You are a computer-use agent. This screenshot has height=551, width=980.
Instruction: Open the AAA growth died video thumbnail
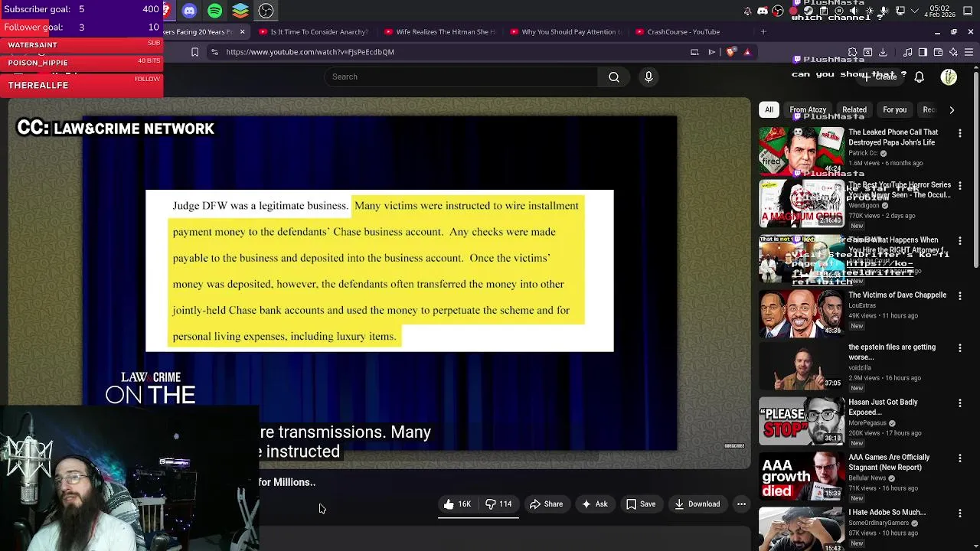(x=801, y=476)
